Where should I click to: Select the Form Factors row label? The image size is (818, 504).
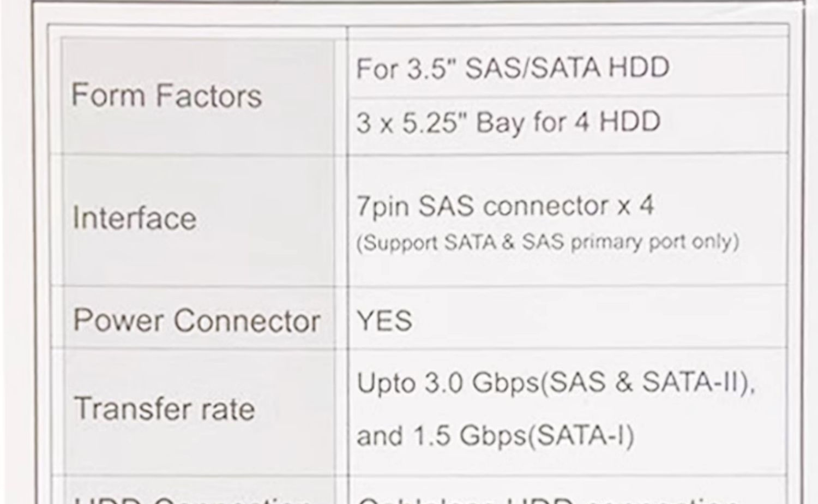(167, 95)
